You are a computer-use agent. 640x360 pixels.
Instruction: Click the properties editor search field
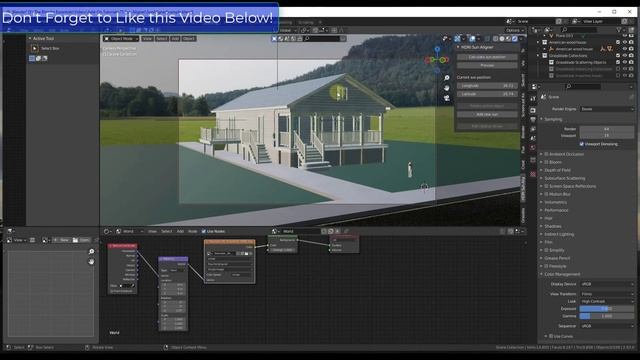coord(583,87)
